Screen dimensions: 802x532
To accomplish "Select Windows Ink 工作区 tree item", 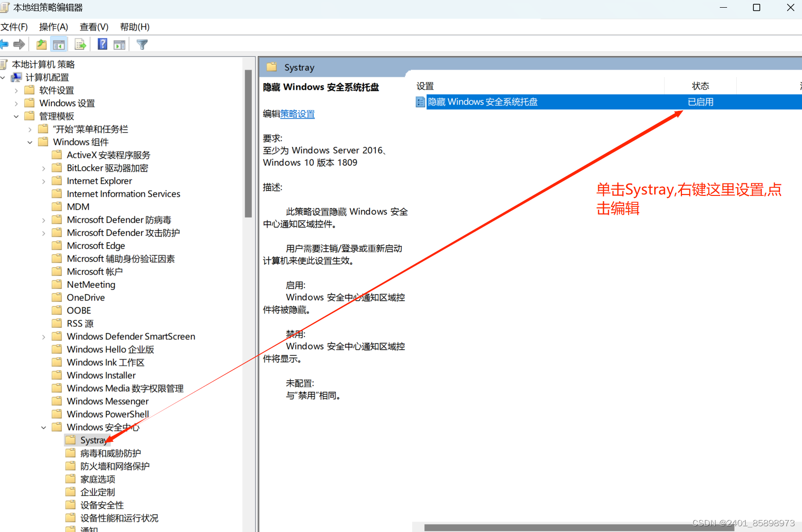I will pos(106,362).
